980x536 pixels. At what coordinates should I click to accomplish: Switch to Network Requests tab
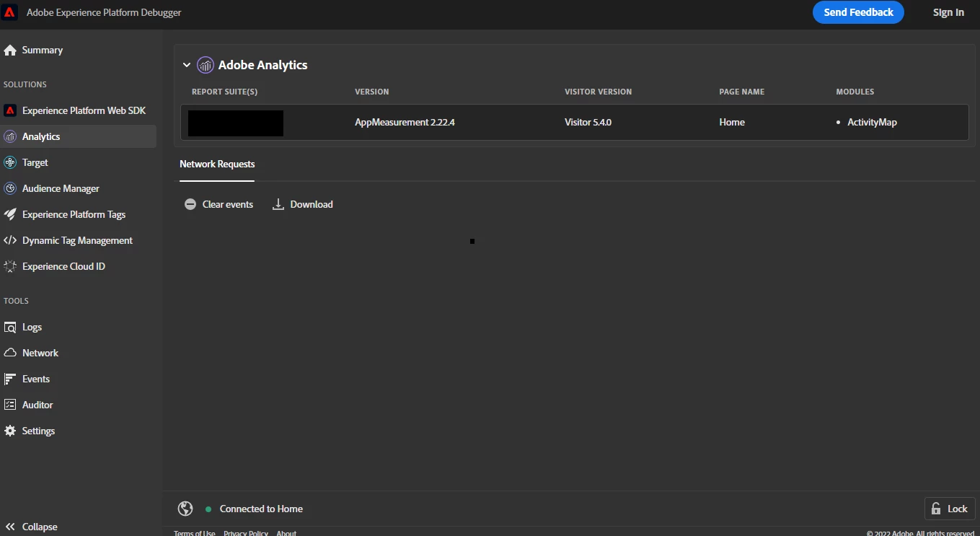(217, 164)
